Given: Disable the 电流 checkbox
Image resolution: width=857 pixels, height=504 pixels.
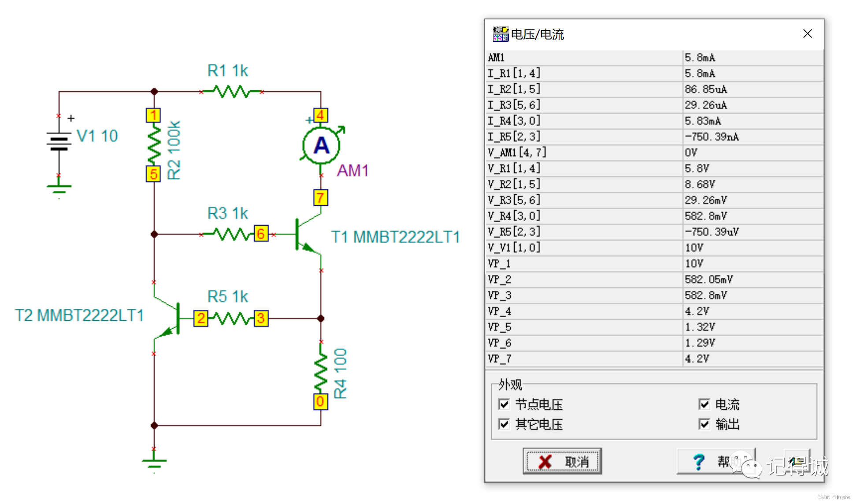Looking at the screenshot, I should click(x=704, y=404).
